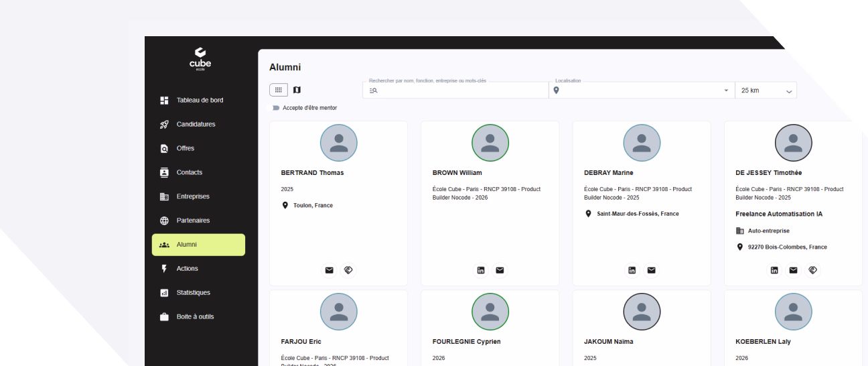Click JAKOUM Naïma avatar
The image size is (868, 366).
642,312
